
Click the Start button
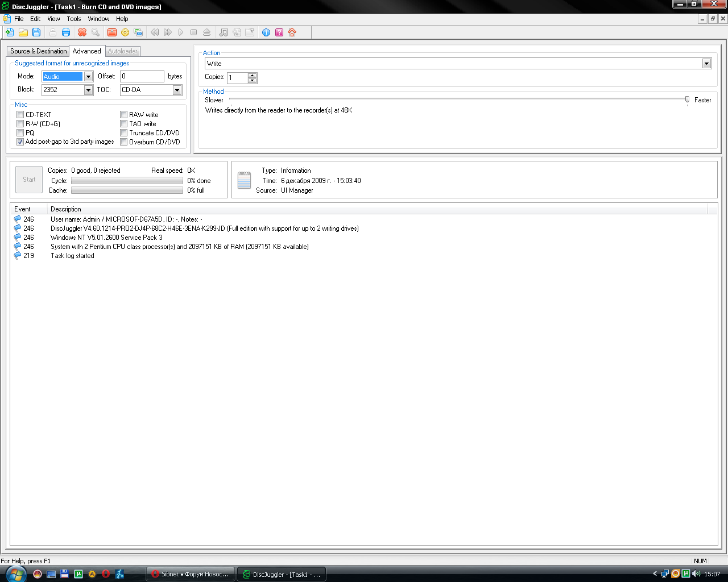[29, 180]
